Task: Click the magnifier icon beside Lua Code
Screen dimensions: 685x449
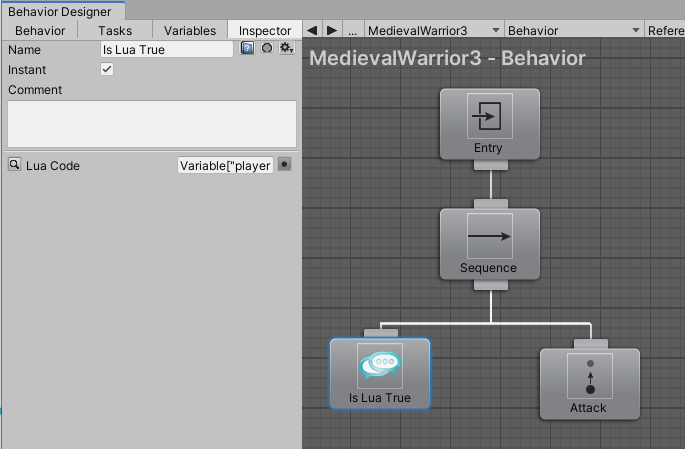Action: (x=14, y=165)
